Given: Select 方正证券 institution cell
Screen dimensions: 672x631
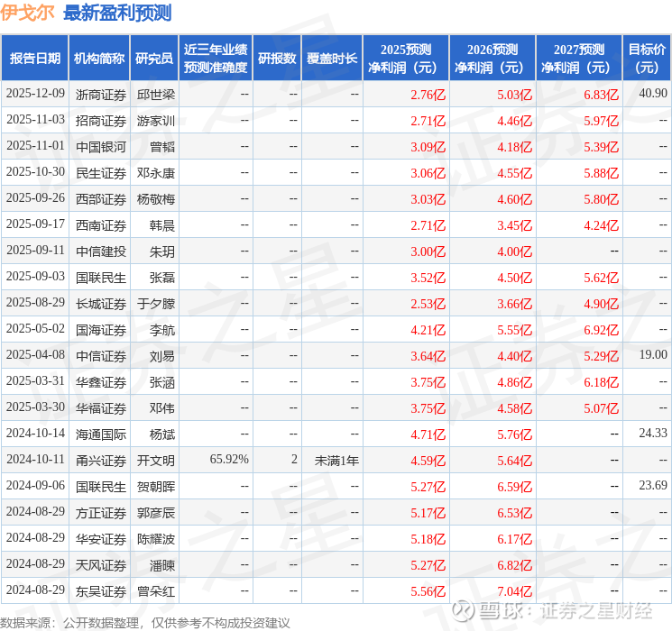Looking at the screenshot, I should click(x=101, y=512).
